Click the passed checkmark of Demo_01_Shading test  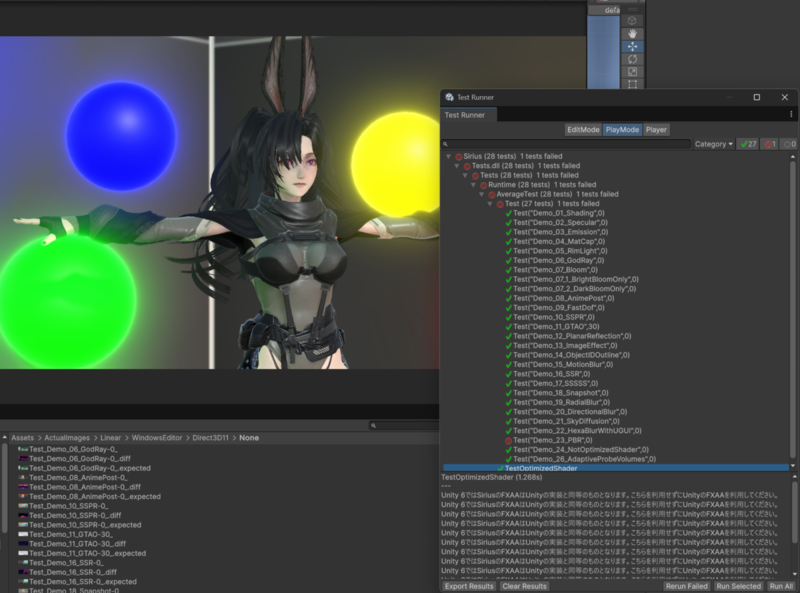[509, 213]
